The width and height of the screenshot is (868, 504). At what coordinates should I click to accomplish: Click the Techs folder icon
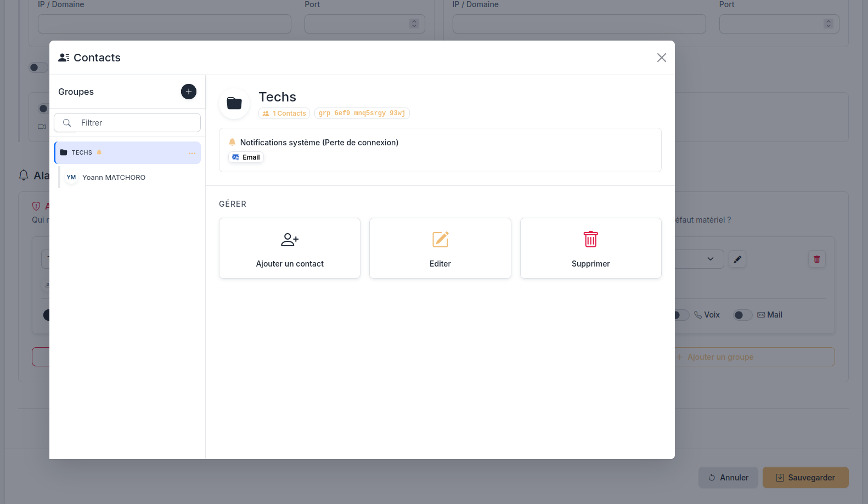click(x=234, y=103)
